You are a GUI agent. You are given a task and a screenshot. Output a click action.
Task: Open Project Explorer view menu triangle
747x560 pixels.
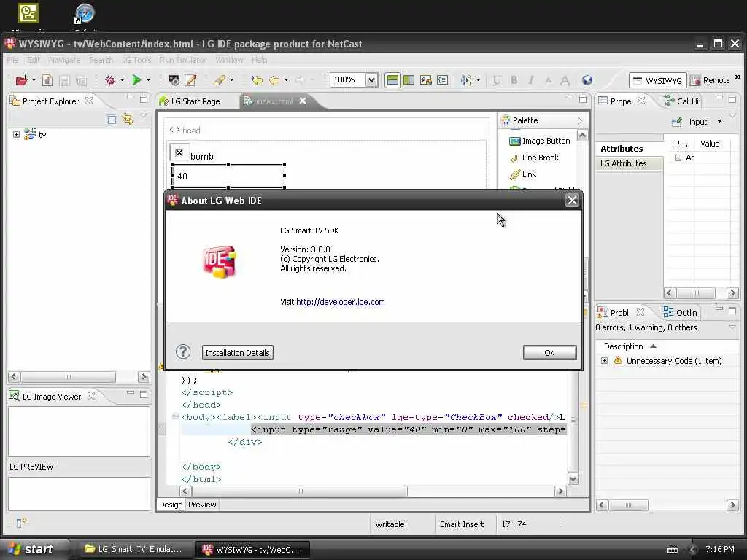144,116
